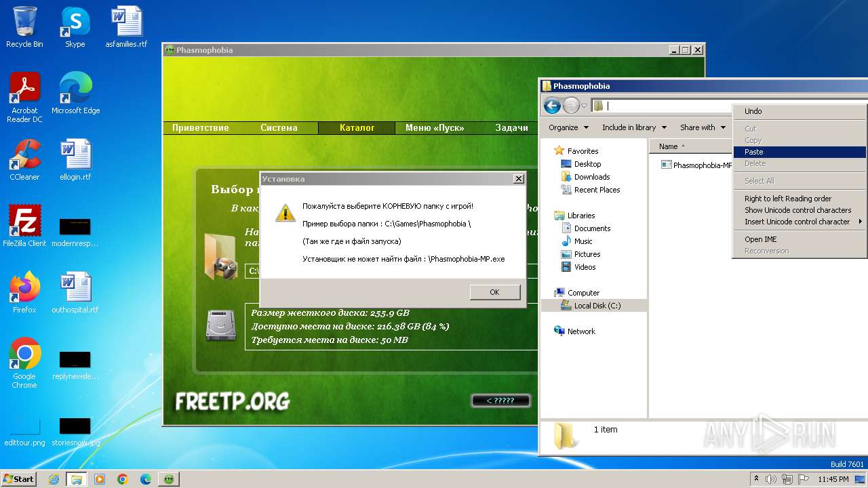Select the Задачи installer tab
The width and height of the screenshot is (868, 488).
[x=512, y=127]
